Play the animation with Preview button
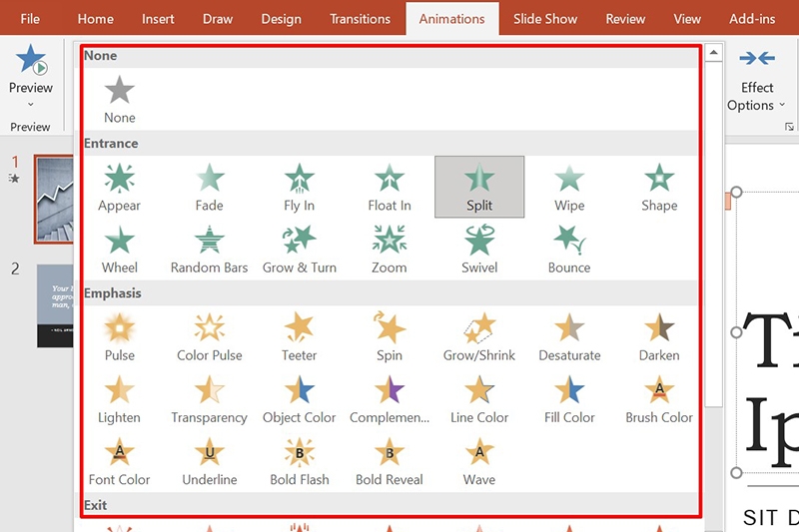The height and width of the screenshot is (532, 799). coord(31,69)
